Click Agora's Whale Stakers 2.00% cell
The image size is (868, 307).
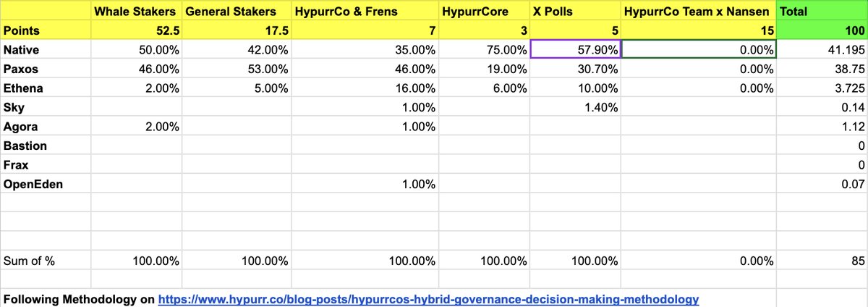tap(137, 127)
